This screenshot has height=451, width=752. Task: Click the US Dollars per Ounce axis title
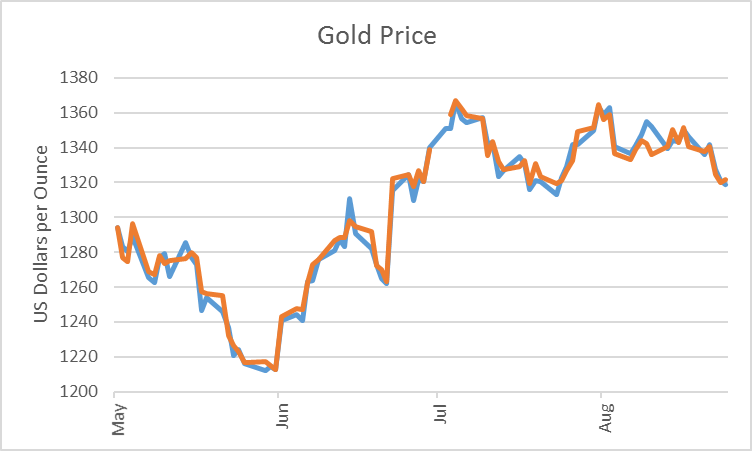42,234
